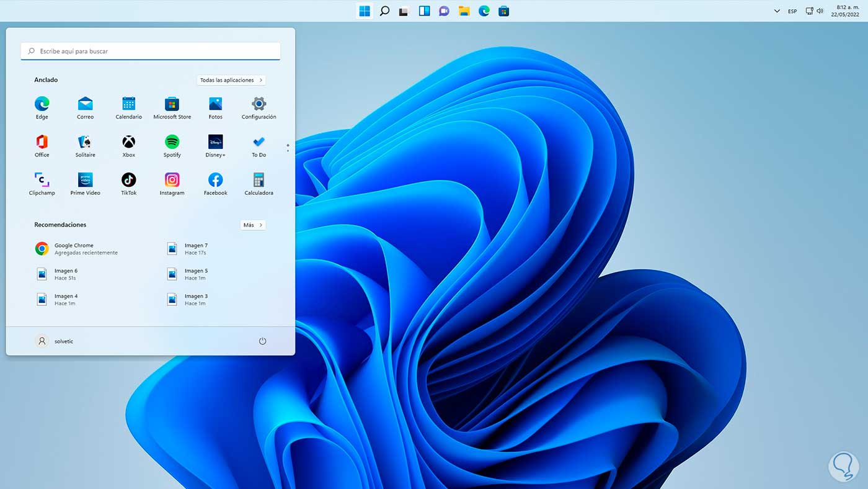Open the solvetic user account menu
The image size is (868, 489).
pos(55,341)
